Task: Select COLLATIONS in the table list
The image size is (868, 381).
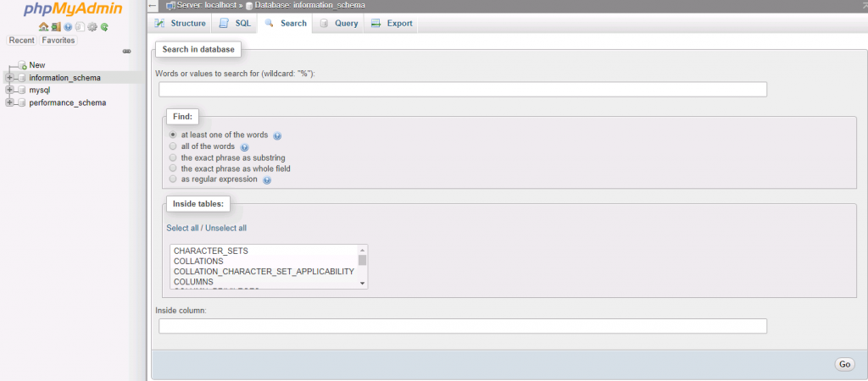Action: (198, 261)
